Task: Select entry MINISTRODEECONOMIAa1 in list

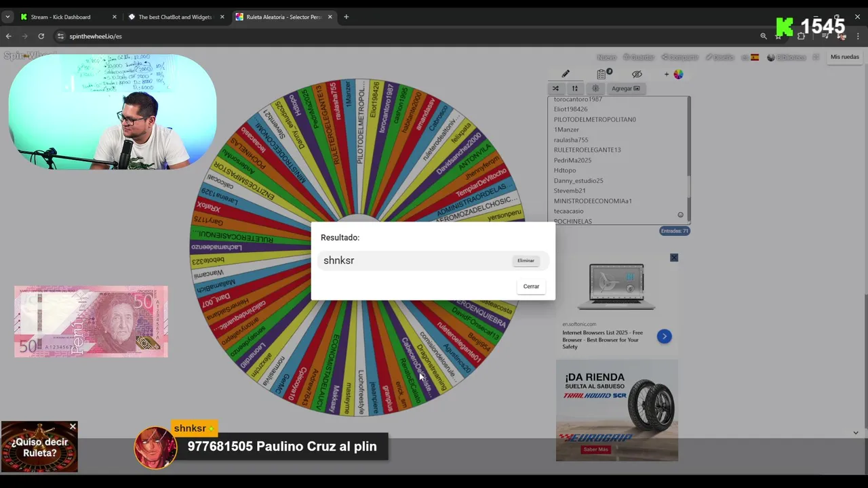Action: (593, 201)
